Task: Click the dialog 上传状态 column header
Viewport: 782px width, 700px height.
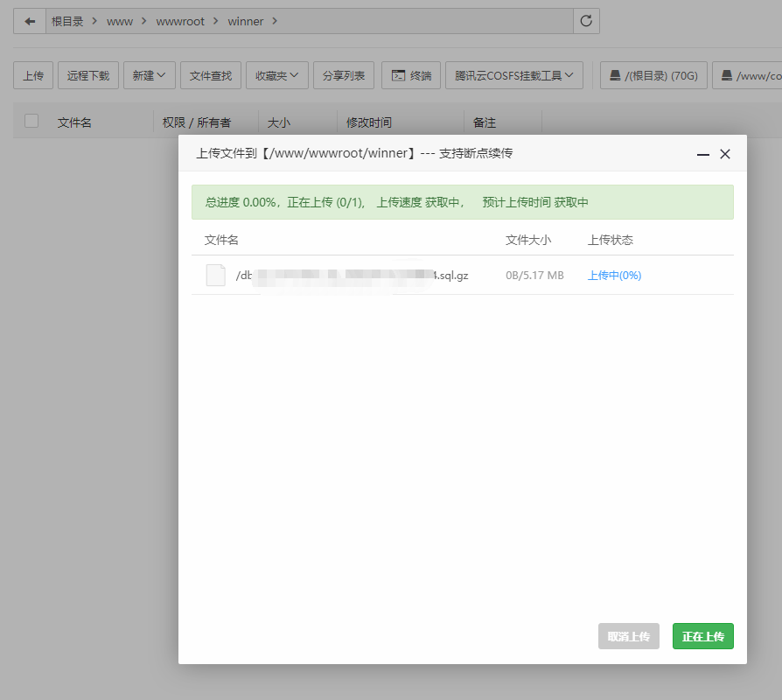Action: point(610,240)
